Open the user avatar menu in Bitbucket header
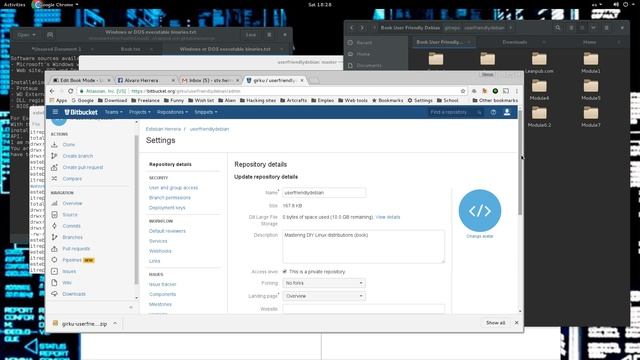This screenshot has height=360, width=640. tap(507, 112)
